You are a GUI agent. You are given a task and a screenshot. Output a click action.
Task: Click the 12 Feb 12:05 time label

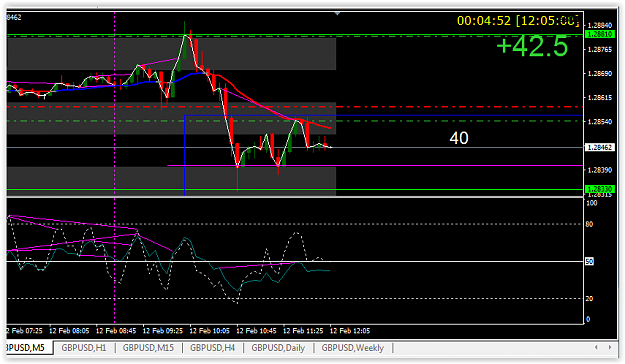(350, 331)
